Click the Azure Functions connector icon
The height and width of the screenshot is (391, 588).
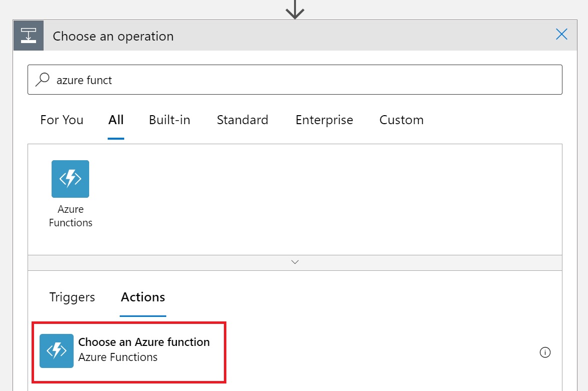click(x=70, y=179)
